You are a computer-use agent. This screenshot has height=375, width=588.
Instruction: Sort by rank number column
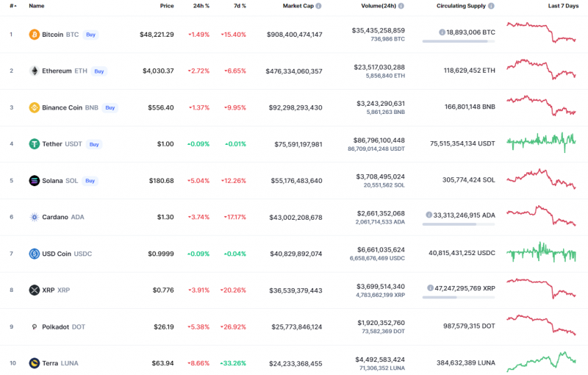click(x=13, y=6)
